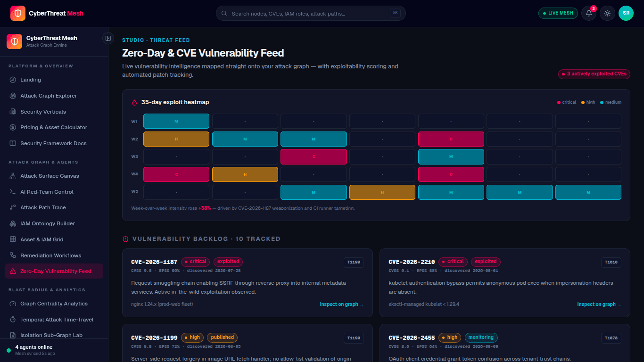Screen dimensions: 644x362
Task: Click the T1078 tag on CVE-2026-2455
Action: click(x=611, y=338)
